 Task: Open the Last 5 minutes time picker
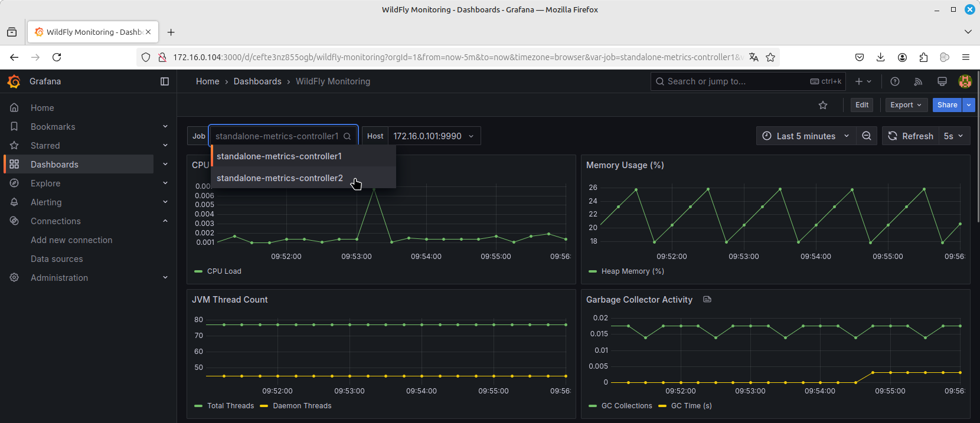pos(806,136)
